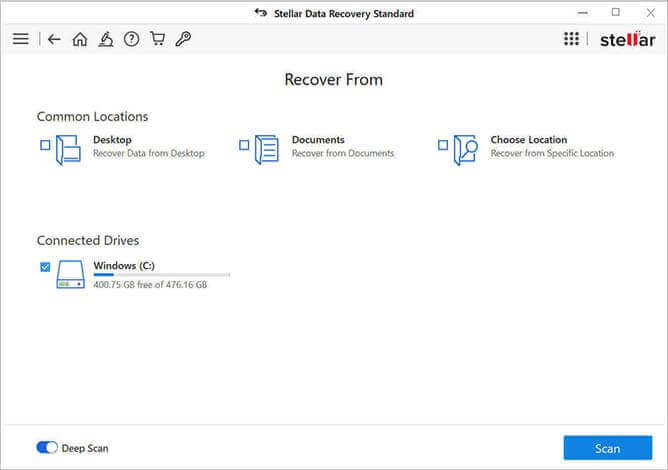Click the Windows (C:) drive name
The height and width of the screenshot is (470, 668).
pyautogui.click(x=124, y=265)
